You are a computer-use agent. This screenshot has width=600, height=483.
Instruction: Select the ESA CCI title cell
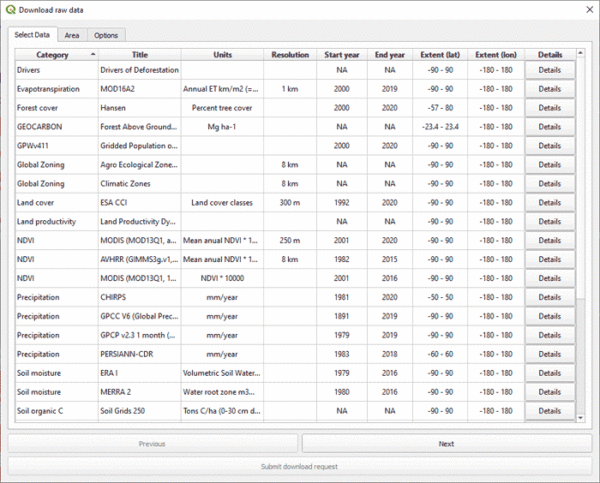pos(139,202)
